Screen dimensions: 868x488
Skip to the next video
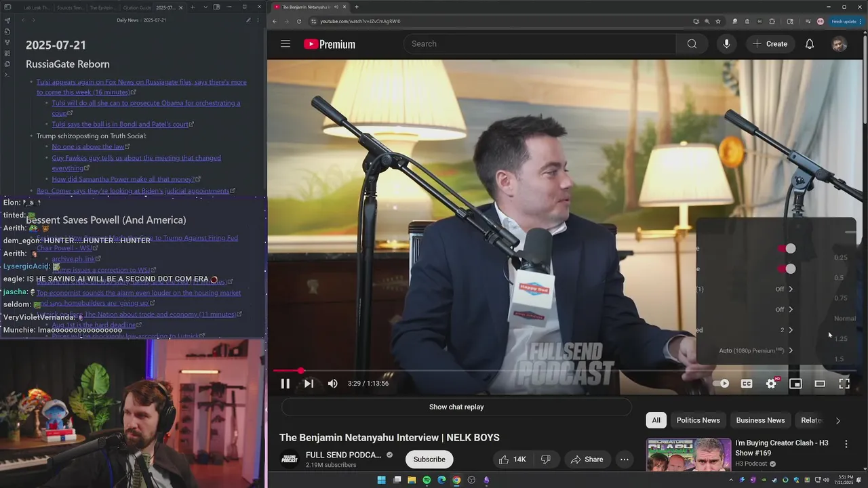tap(309, 384)
